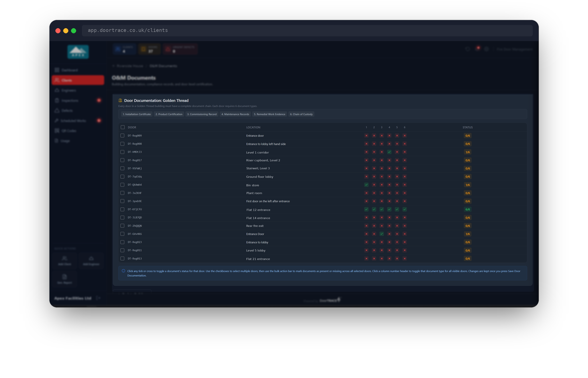Click the column 5 cross for Rear fire exit
The width and height of the screenshot is (588, 378).
(397, 226)
